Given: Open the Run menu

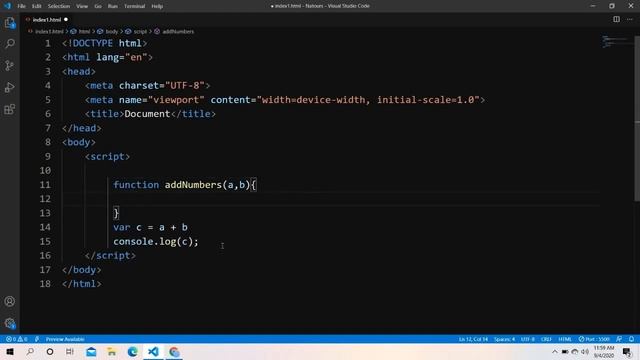Looking at the screenshot, I should pos(113,6).
